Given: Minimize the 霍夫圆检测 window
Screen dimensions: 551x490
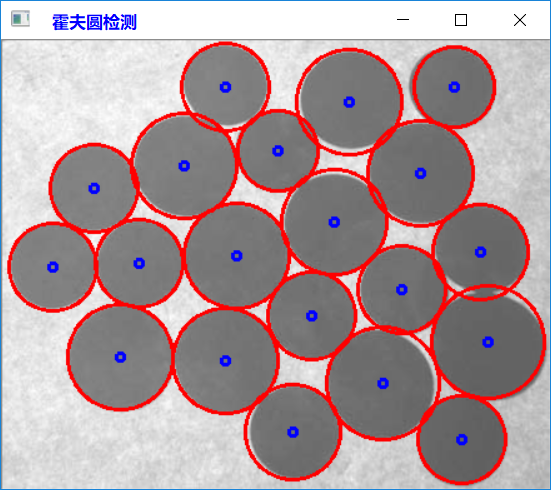Looking at the screenshot, I should (x=403, y=20).
